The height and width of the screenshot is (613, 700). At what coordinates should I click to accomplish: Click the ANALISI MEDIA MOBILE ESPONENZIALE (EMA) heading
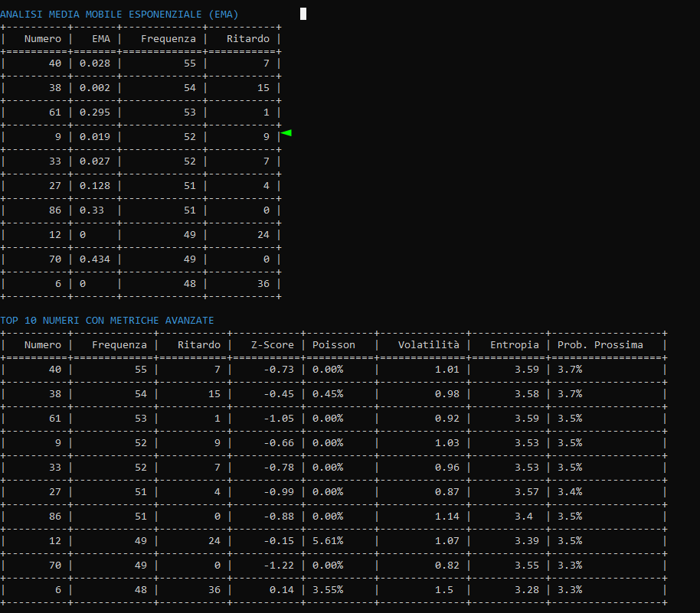119,15
